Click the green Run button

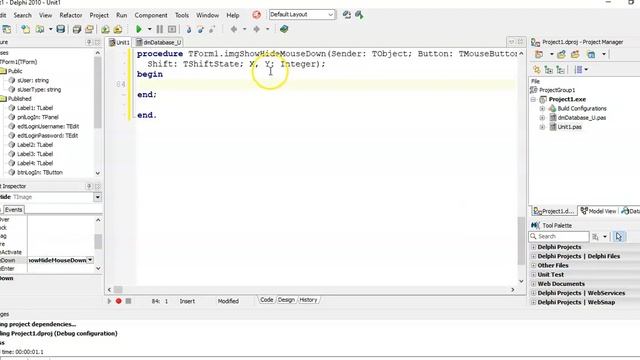138,29
